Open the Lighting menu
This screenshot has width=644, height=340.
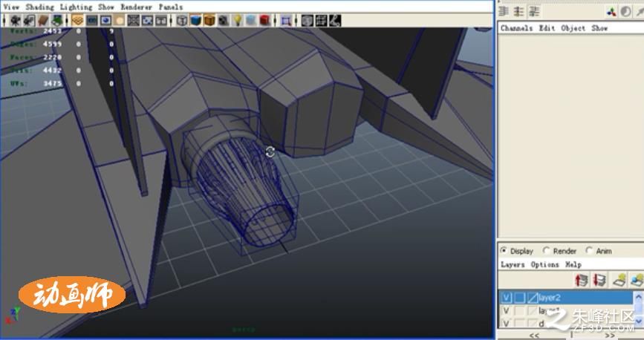tap(76, 7)
